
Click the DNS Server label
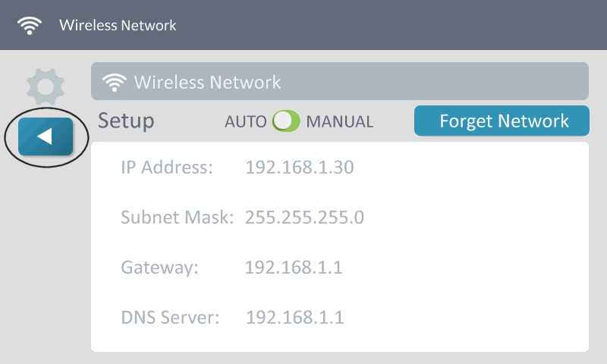[x=170, y=317]
